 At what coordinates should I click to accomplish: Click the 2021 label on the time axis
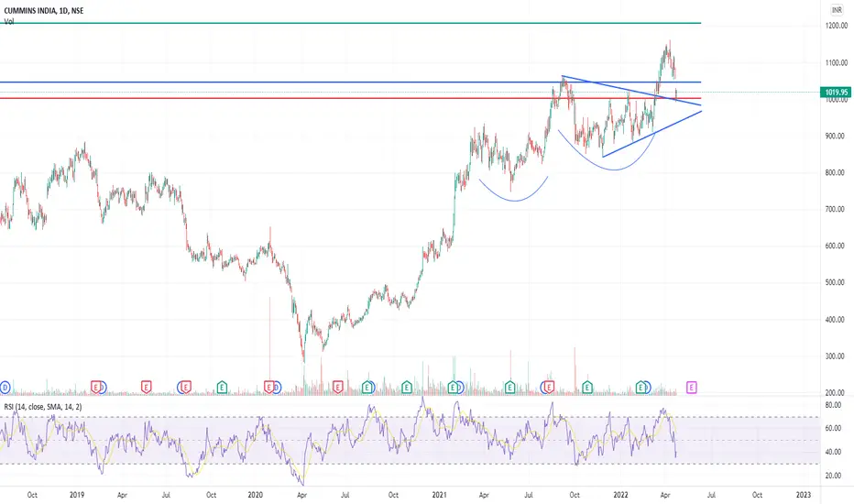click(x=439, y=495)
